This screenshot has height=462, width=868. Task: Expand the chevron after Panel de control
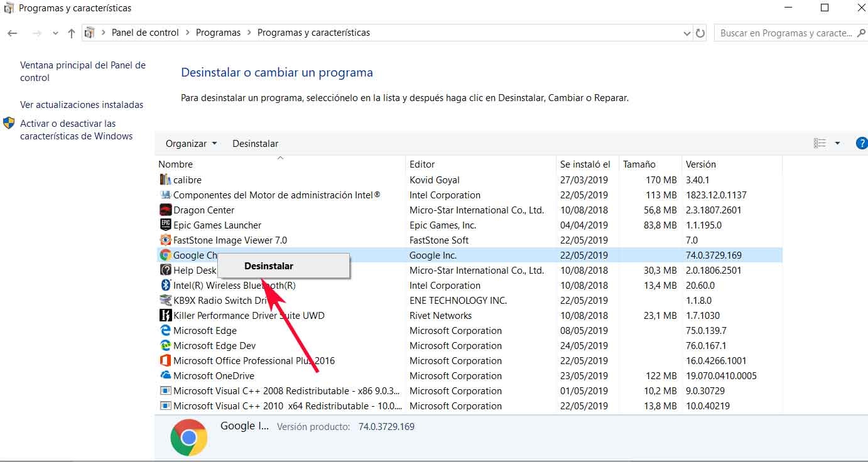[187, 33]
